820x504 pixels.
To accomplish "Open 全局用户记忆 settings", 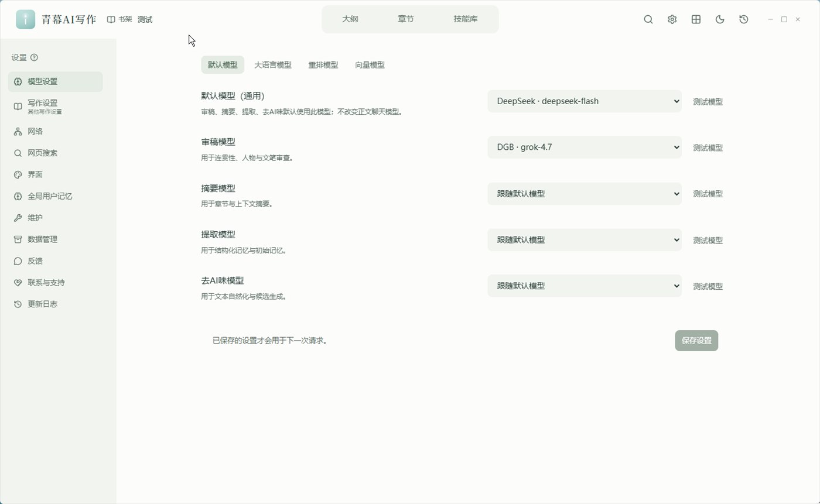I will tap(56, 197).
